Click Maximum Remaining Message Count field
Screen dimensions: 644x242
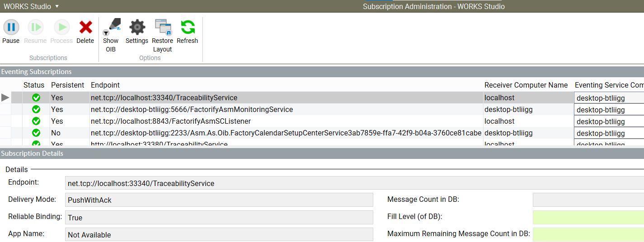pos(588,234)
